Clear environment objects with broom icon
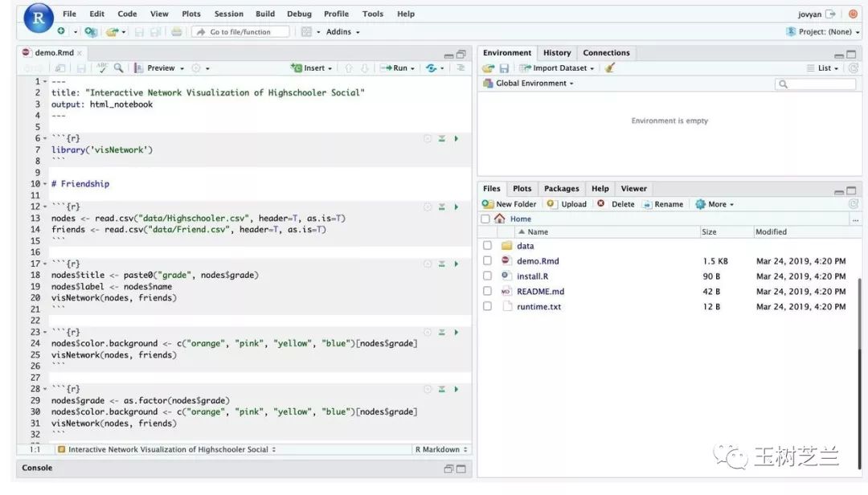Screen dimensions: 868x495 [x=609, y=68]
